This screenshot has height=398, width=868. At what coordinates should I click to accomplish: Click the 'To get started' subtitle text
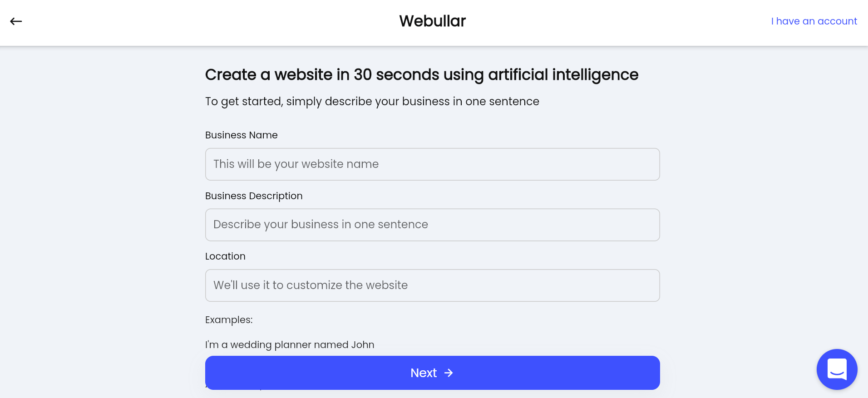(x=372, y=101)
